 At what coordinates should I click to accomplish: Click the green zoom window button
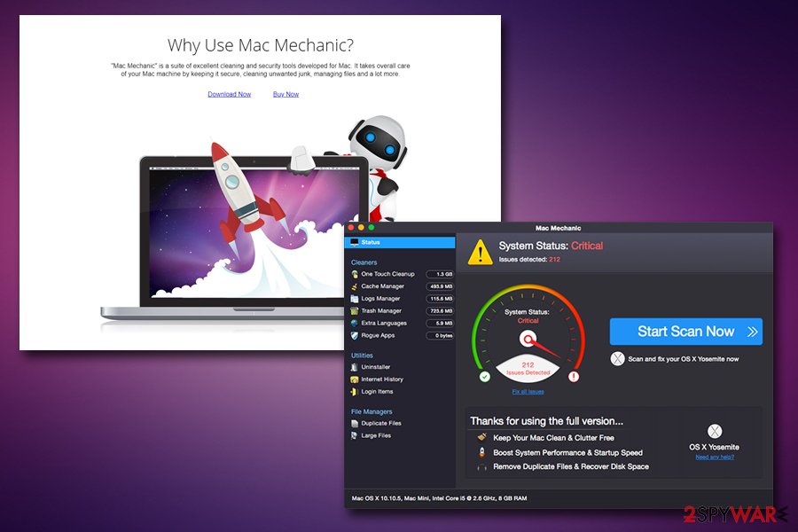[371, 228]
